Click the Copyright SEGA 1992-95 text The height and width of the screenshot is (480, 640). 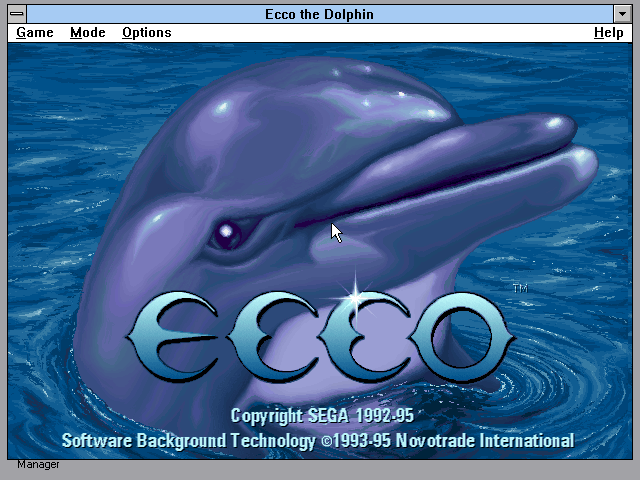pyautogui.click(x=322, y=416)
